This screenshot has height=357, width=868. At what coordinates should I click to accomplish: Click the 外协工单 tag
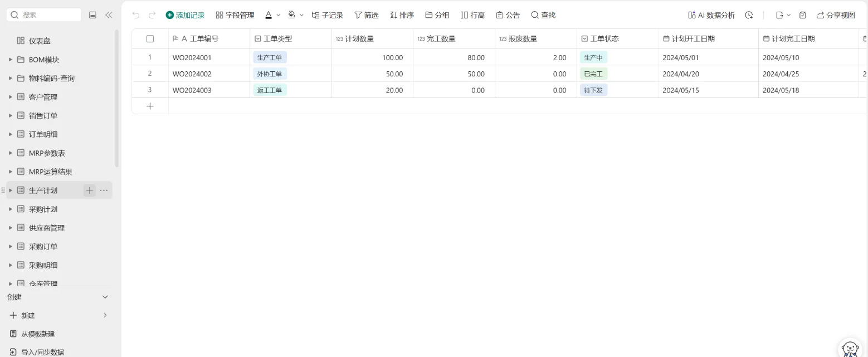coord(270,74)
